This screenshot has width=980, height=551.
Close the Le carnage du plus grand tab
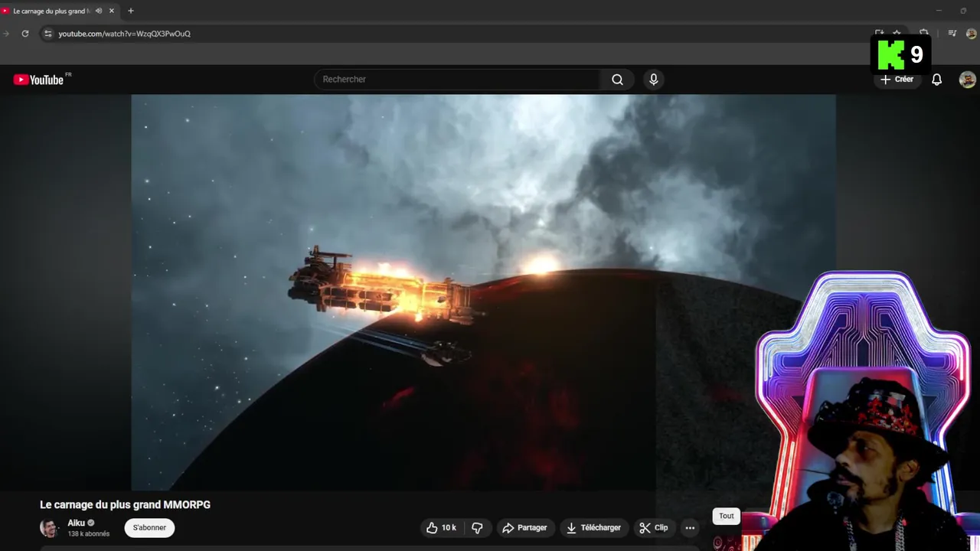coord(111,11)
